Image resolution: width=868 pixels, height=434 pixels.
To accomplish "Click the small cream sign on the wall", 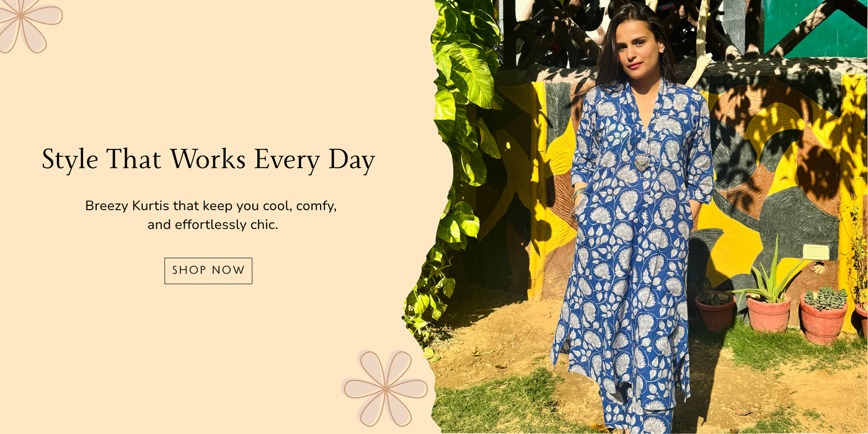I will (816, 252).
